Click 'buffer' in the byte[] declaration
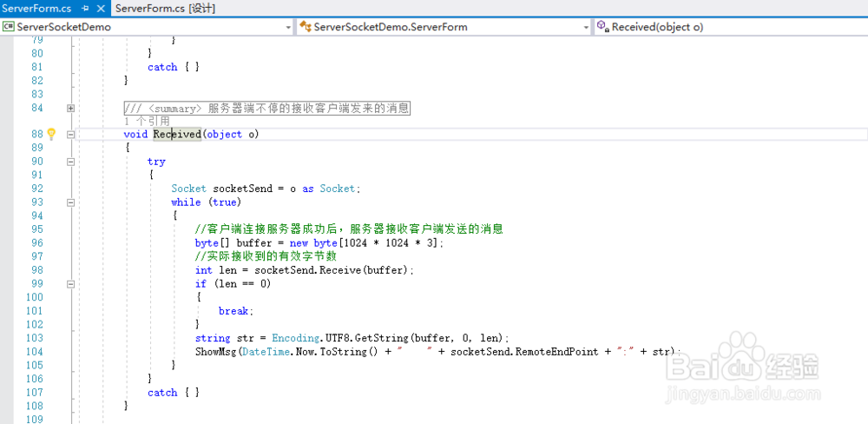 tap(254, 242)
